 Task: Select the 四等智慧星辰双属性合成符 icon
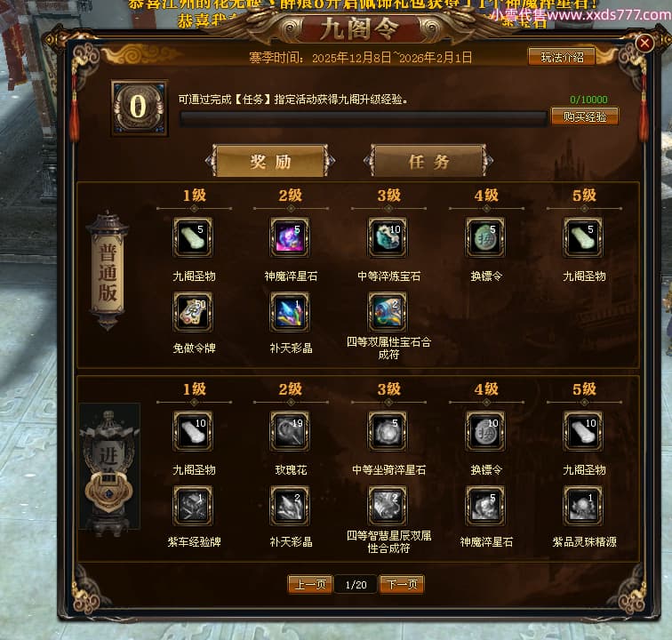point(388,506)
